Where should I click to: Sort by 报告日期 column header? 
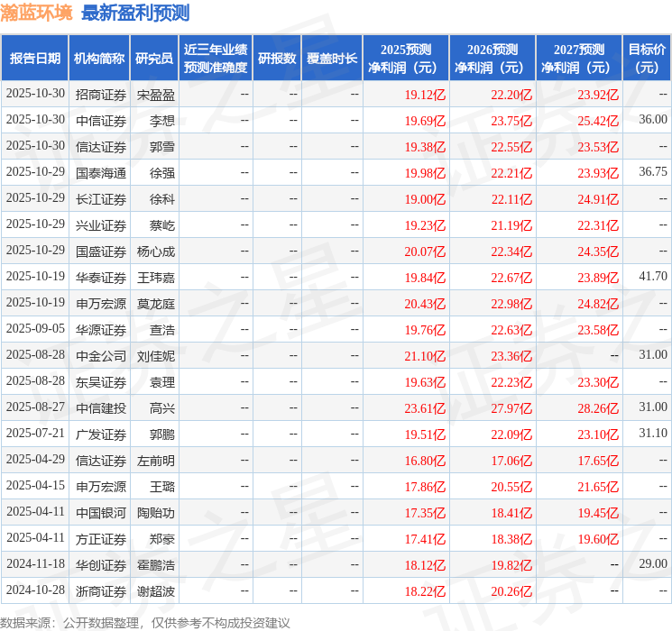pyautogui.click(x=34, y=59)
